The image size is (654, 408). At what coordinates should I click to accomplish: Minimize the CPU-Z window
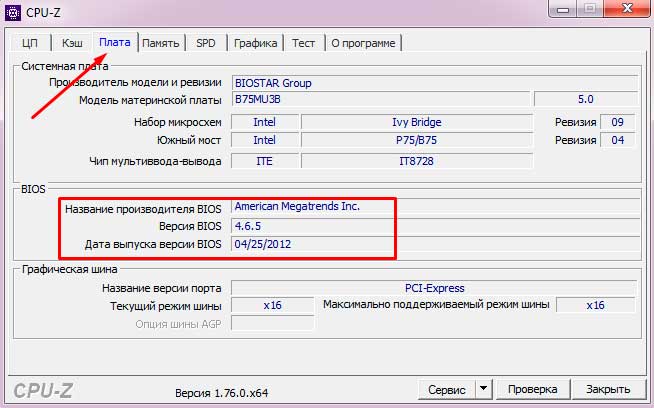tap(563, 9)
